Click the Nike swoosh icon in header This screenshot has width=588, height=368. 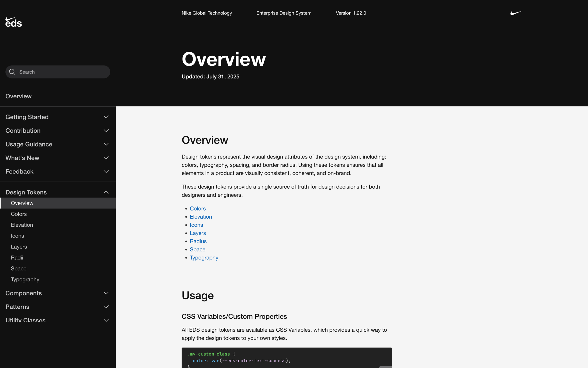click(516, 13)
